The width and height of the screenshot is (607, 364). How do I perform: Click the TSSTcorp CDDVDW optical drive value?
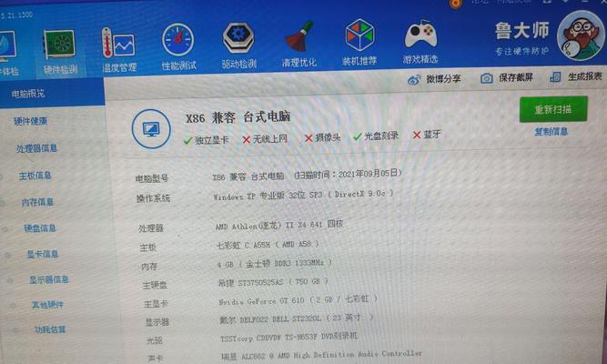pyautogui.click(x=288, y=338)
